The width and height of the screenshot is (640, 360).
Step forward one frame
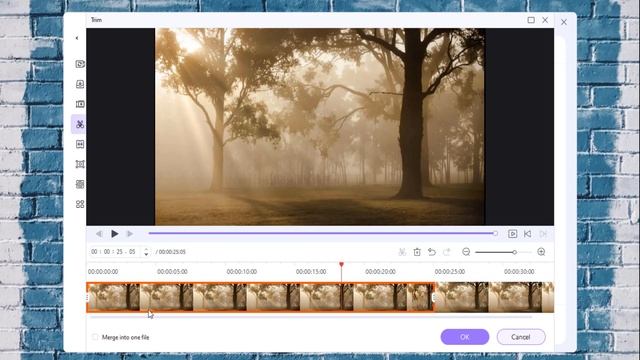tap(130, 234)
